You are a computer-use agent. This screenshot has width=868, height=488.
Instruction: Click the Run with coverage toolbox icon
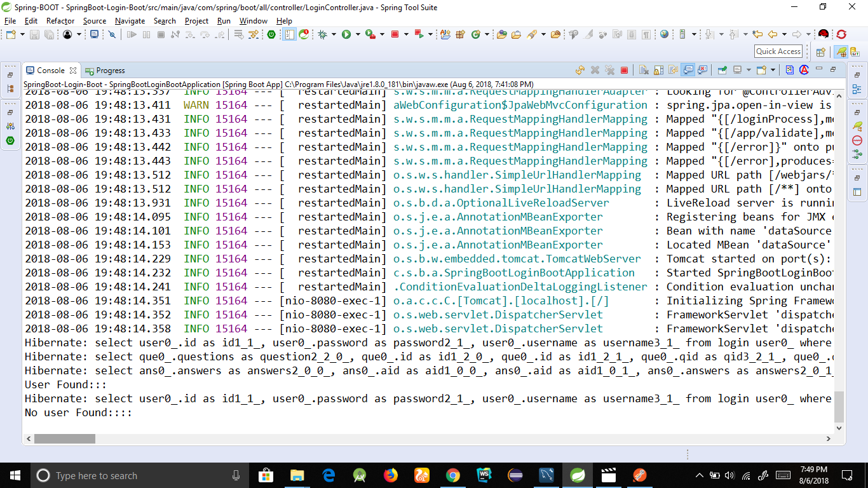pos(370,34)
